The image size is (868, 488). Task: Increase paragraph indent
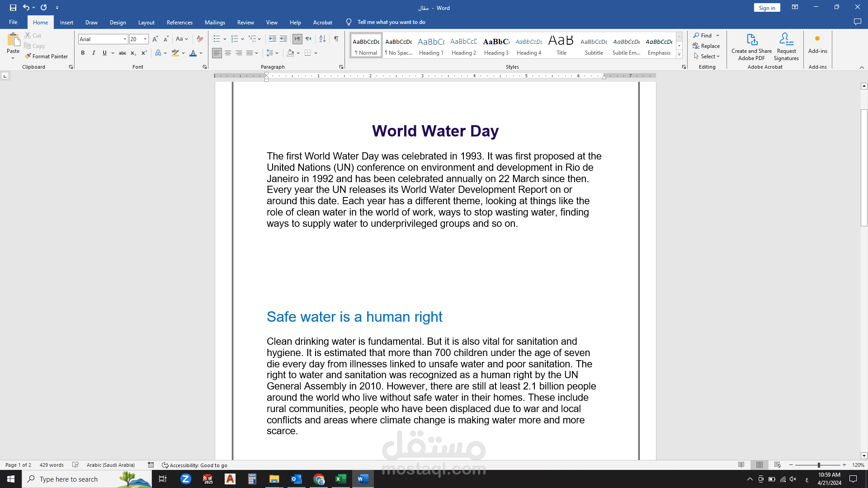point(283,39)
